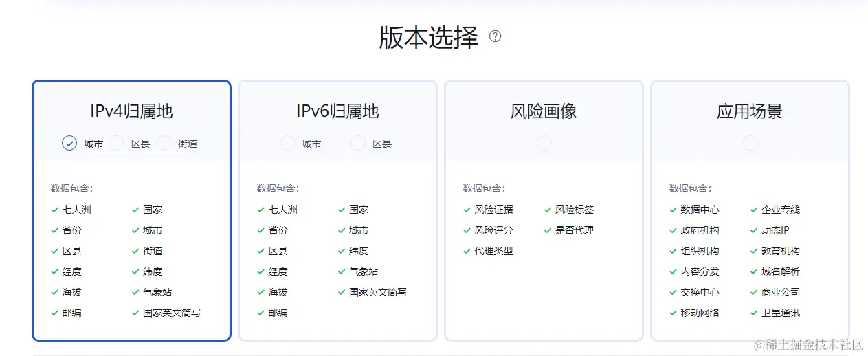Toggle the 应用场景 selection circle

coord(750,143)
